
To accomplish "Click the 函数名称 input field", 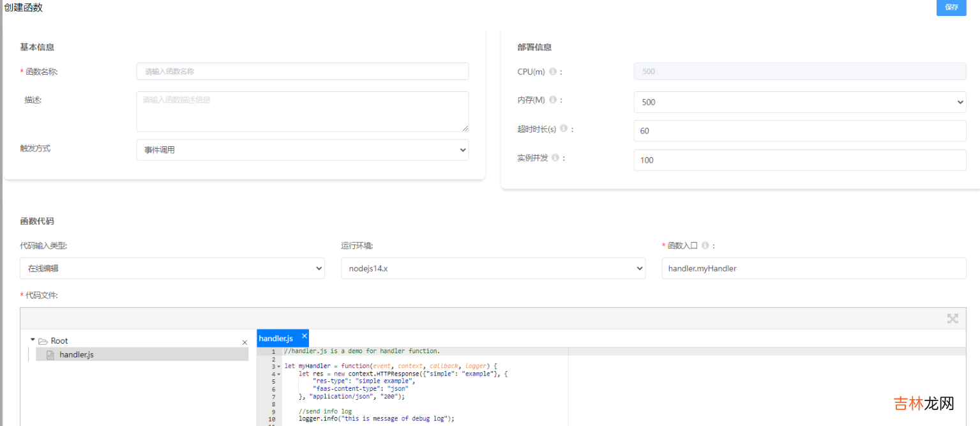I will 302,72.
